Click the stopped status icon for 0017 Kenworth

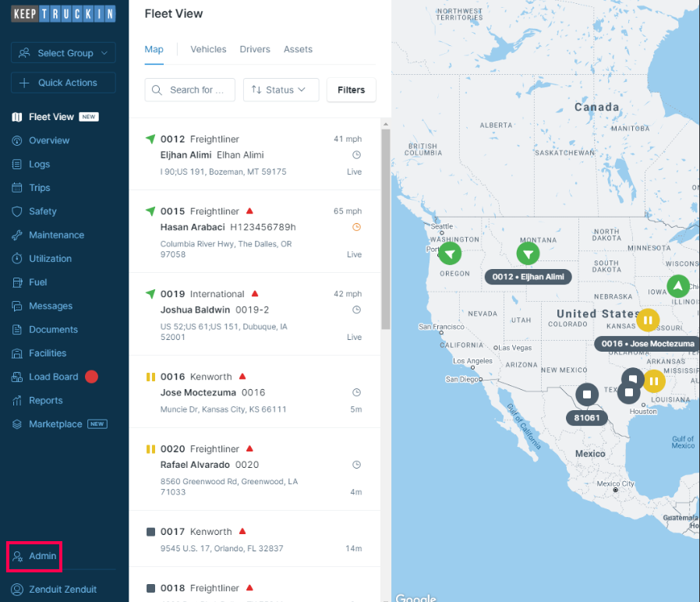tap(151, 532)
